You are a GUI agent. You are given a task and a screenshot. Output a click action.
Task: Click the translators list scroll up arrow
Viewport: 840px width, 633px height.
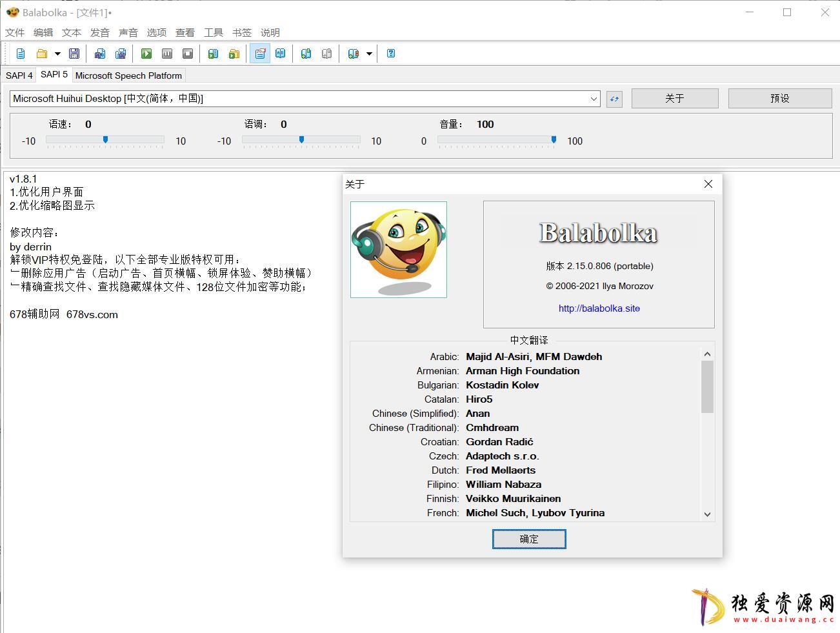pyautogui.click(x=707, y=354)
